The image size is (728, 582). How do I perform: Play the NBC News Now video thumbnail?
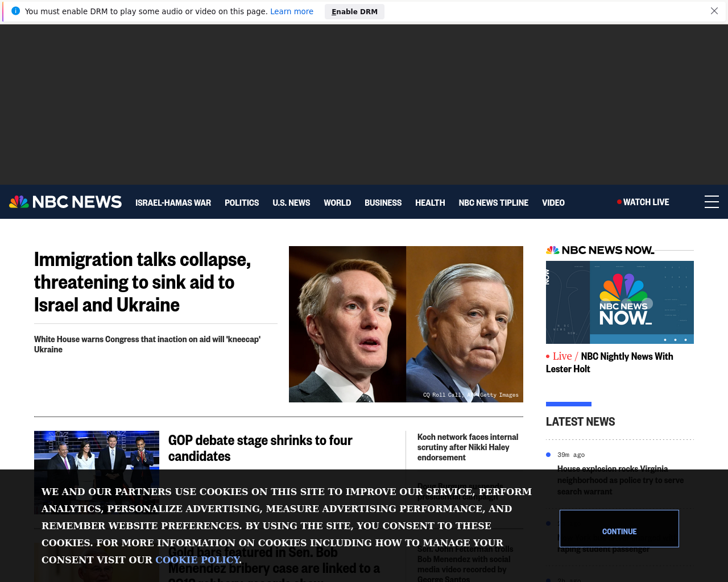[x=620, y=302]
